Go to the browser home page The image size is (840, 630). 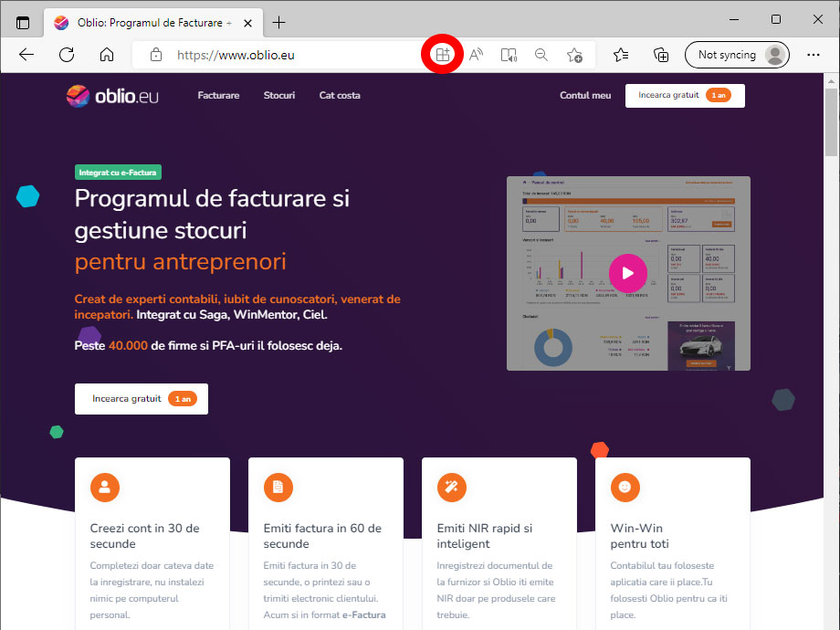point(107,55)
